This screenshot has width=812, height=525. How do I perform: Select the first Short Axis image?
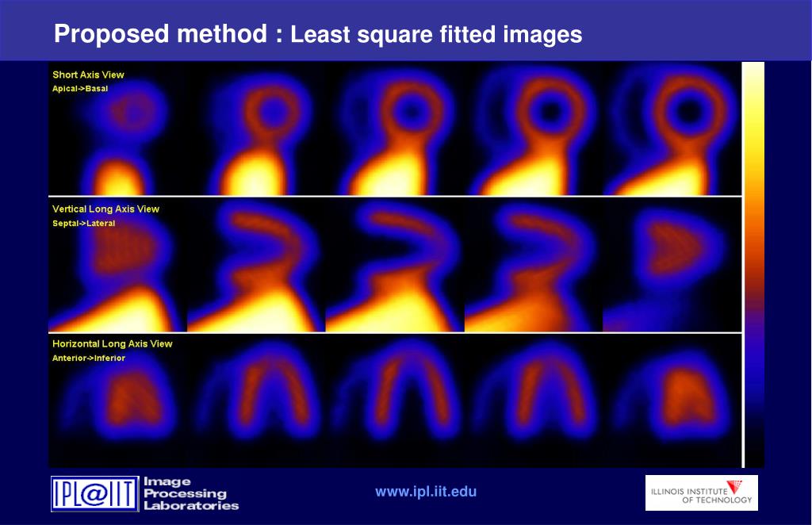point(117,129)
